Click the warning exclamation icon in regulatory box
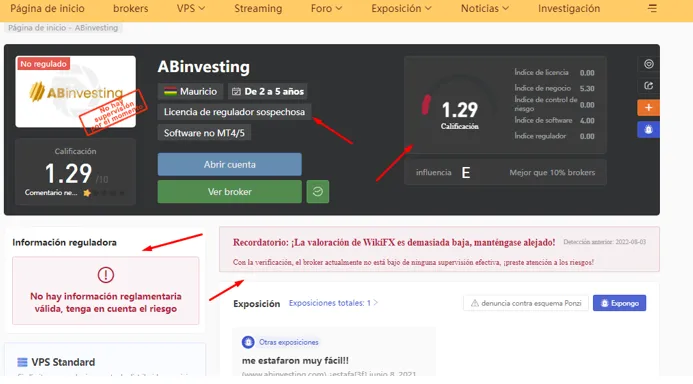 point(106,275)
